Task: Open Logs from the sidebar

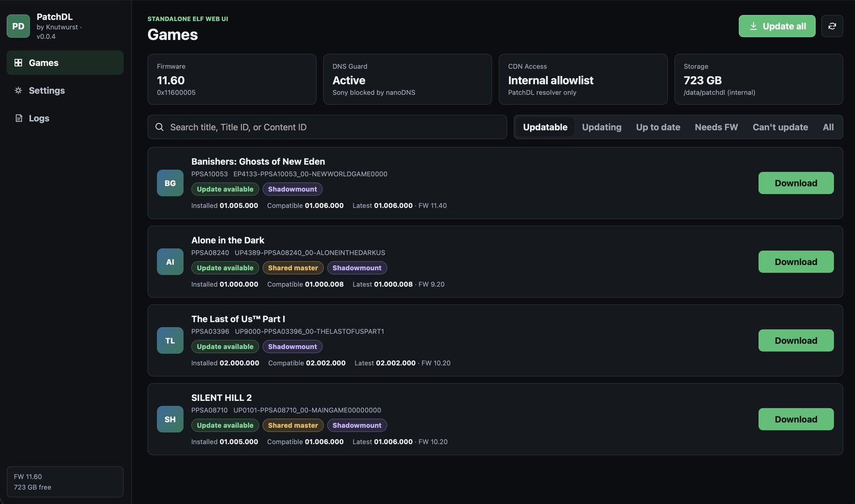Action: click(x=65, y=118)
